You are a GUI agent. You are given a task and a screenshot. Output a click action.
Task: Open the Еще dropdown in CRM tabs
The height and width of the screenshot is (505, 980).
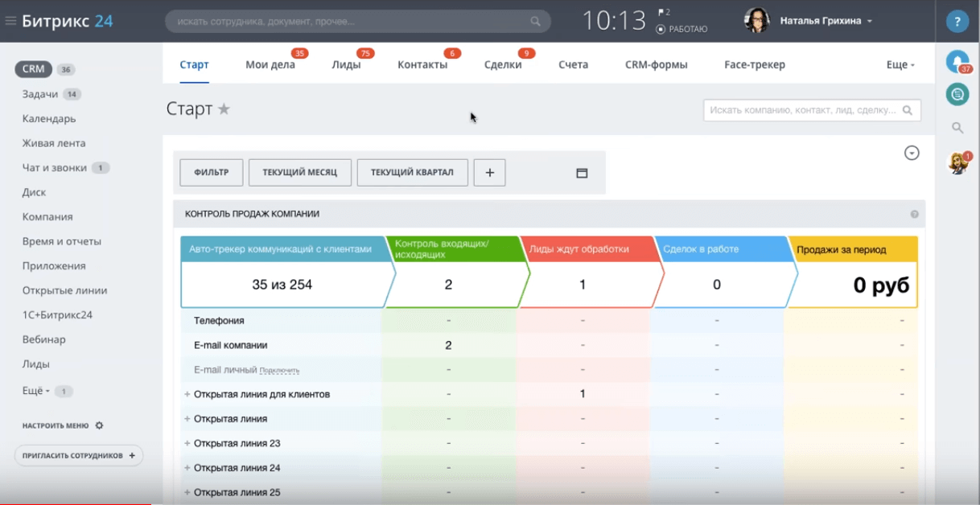click(900, 64)
